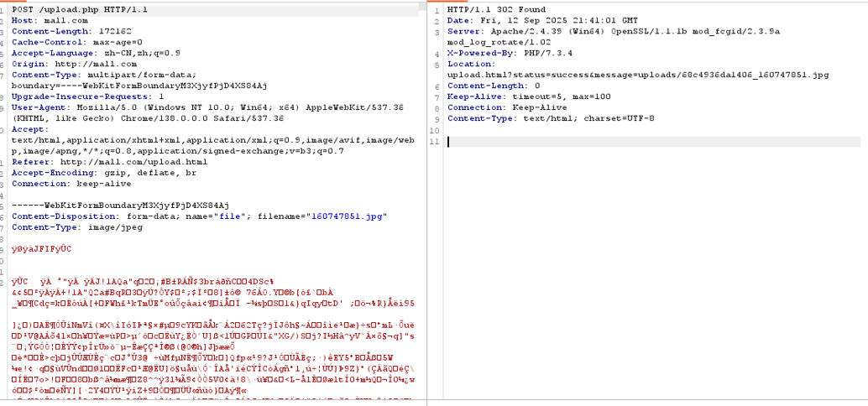Click the Content-Length: 172162 request header
This screenshot has height=406, width=868.
71,32
